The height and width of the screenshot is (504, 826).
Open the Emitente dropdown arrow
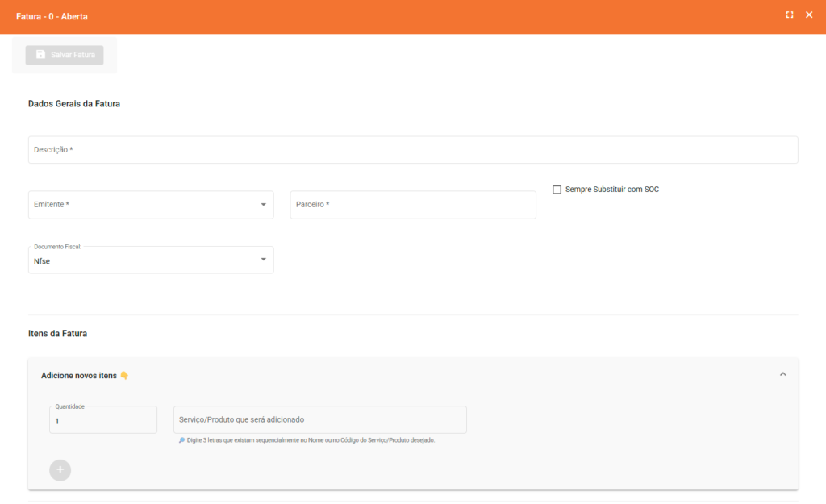(263, 205)
